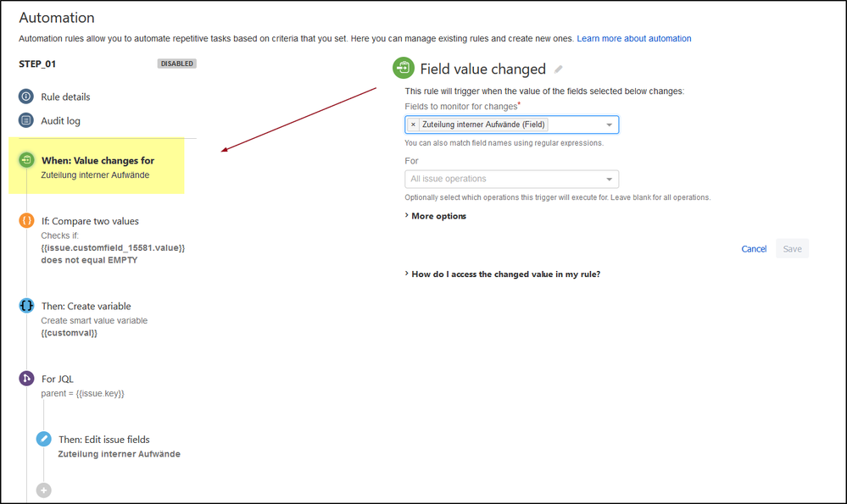
Task: Open the Fields to monitor dropdown arrow
Action: coord(609,125)
